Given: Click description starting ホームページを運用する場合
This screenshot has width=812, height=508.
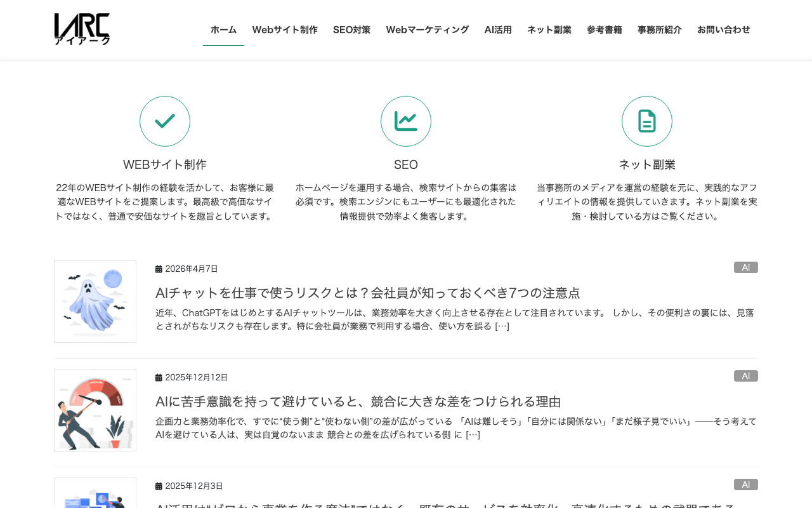Looking at the screenshot, I should pos(406,202).
